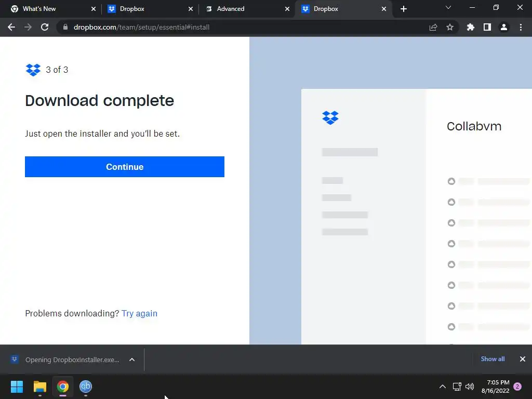View site information lock icon
This screenshot has width=532, height=399.
[x=65, y=27]
